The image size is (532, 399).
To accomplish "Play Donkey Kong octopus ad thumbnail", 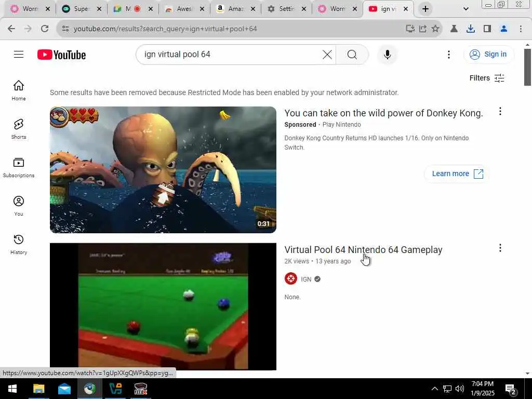I will tap(163, 170).
